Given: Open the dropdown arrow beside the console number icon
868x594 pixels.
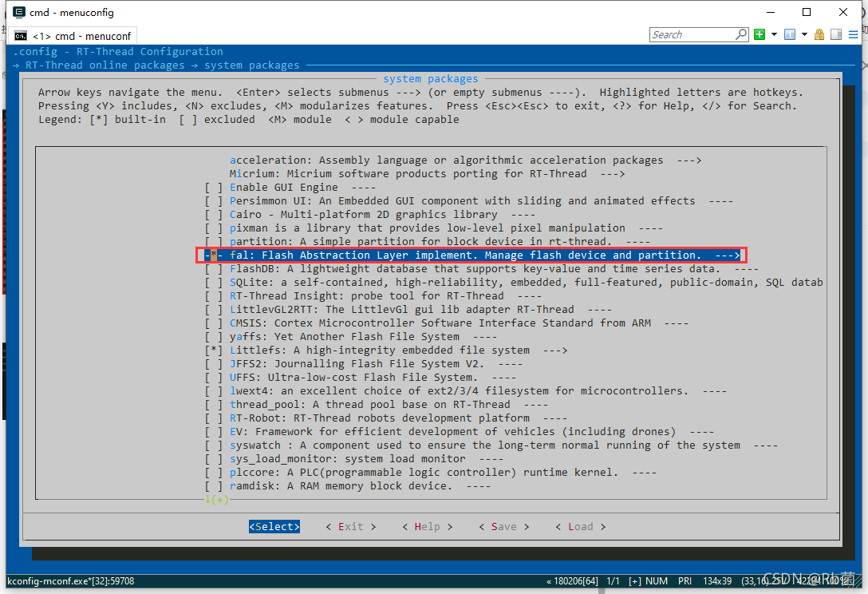Looking at the screenshot, I should 804,34.
